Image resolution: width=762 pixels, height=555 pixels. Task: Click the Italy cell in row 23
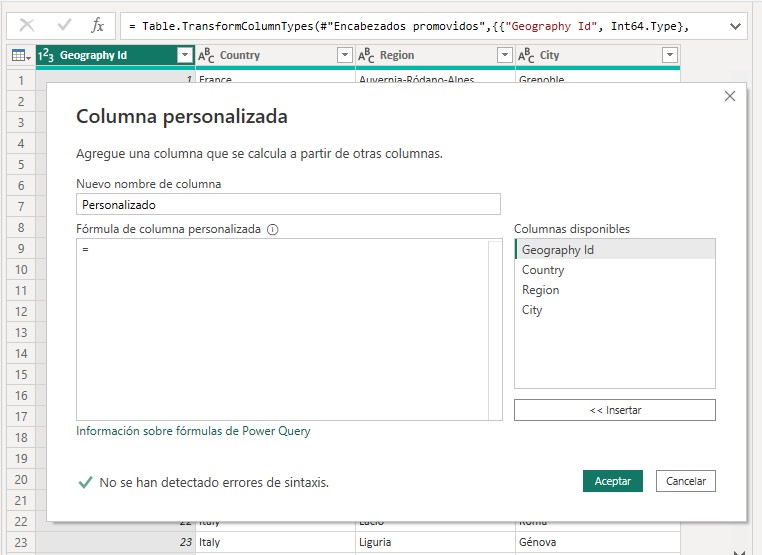(x=275, y=542)
